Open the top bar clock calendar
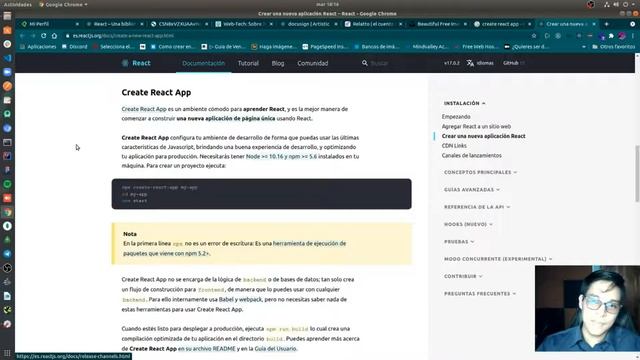This screenshot has width=640, height=360. point(327,4)
